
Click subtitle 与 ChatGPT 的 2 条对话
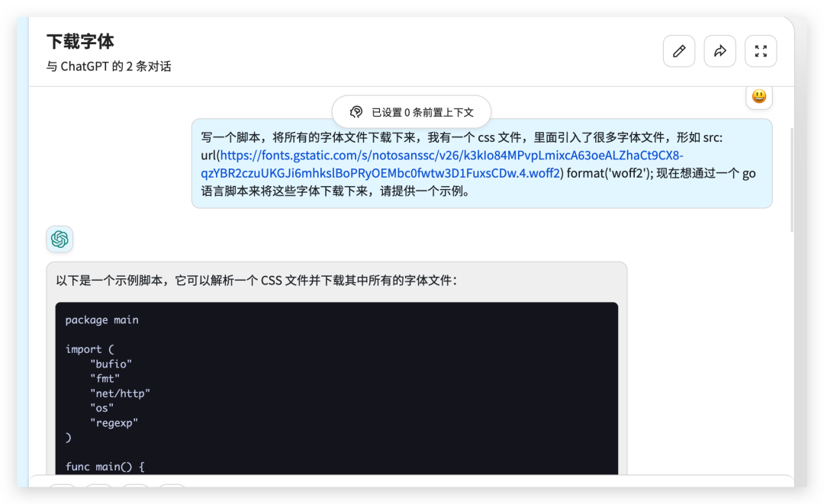coord(109,66)
